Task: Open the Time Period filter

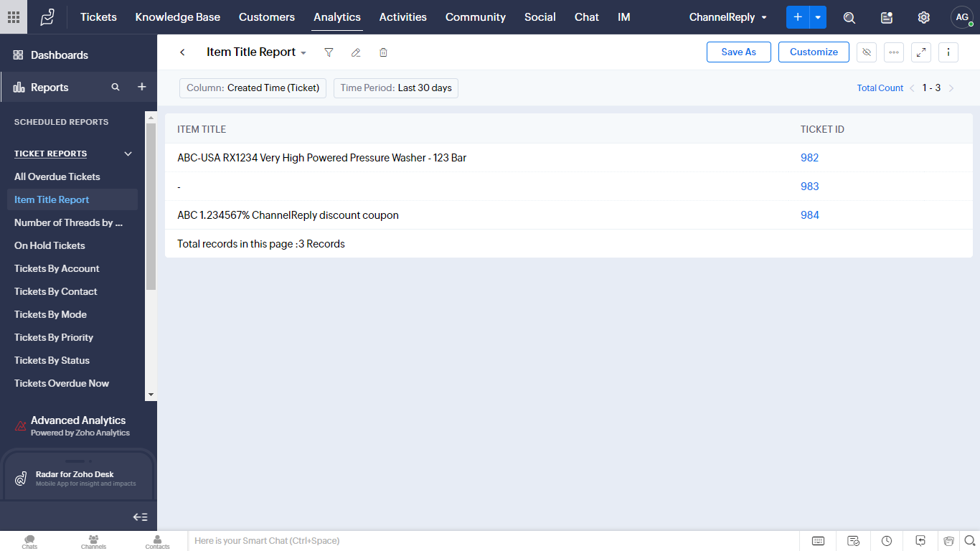Action: 396,88
